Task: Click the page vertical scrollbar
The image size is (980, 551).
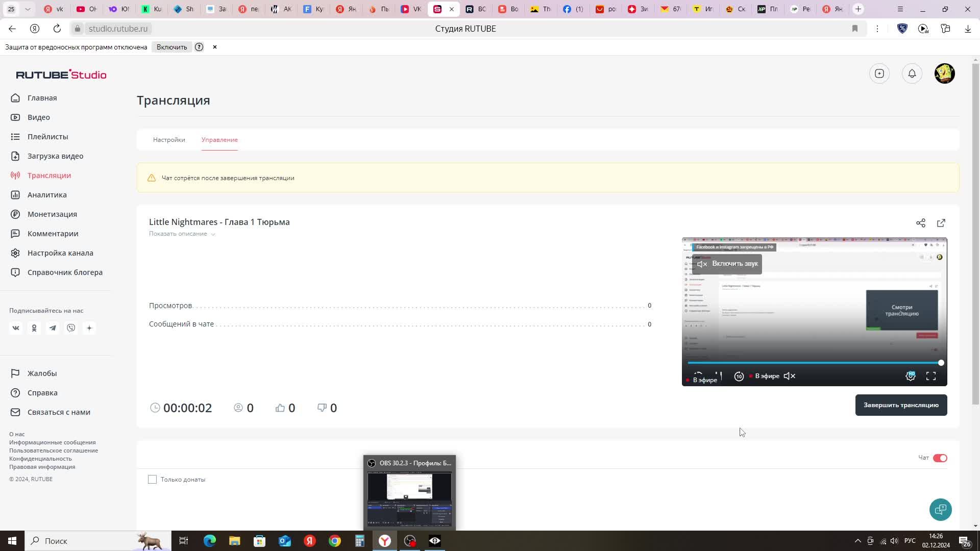Action: point(975,234)
